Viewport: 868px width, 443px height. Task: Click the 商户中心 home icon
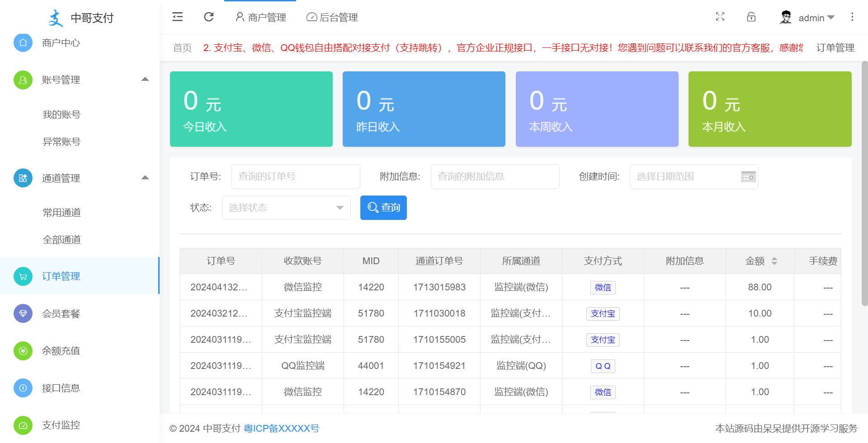(23, 43)
